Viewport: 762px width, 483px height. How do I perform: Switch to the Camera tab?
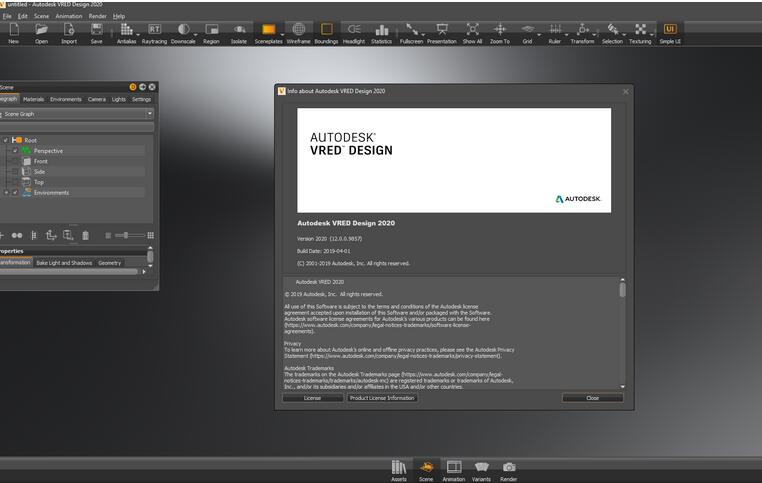(97, 99)
